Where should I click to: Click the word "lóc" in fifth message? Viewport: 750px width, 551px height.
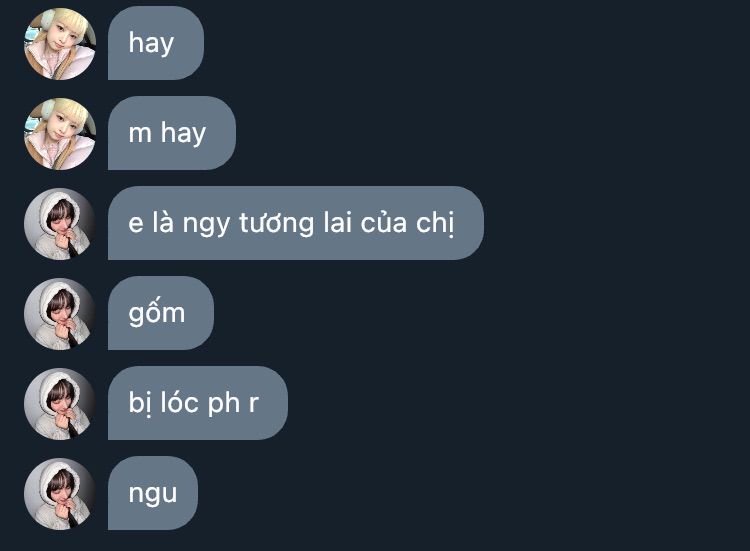click(x=179, y=402)
